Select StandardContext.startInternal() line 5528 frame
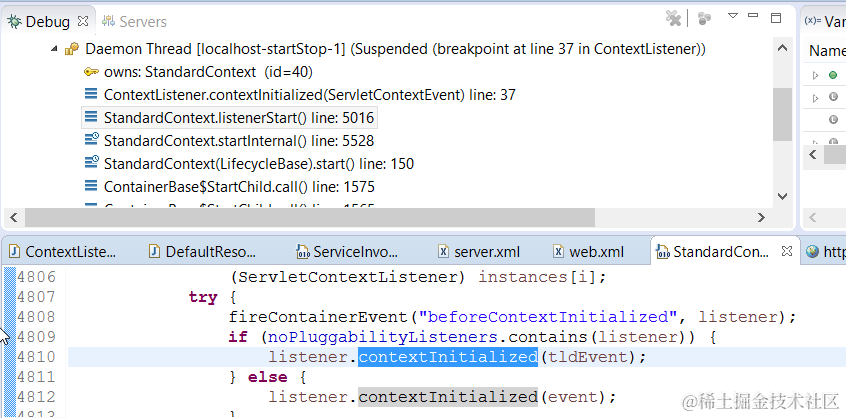The image size is (846, 418). [239, 141]
